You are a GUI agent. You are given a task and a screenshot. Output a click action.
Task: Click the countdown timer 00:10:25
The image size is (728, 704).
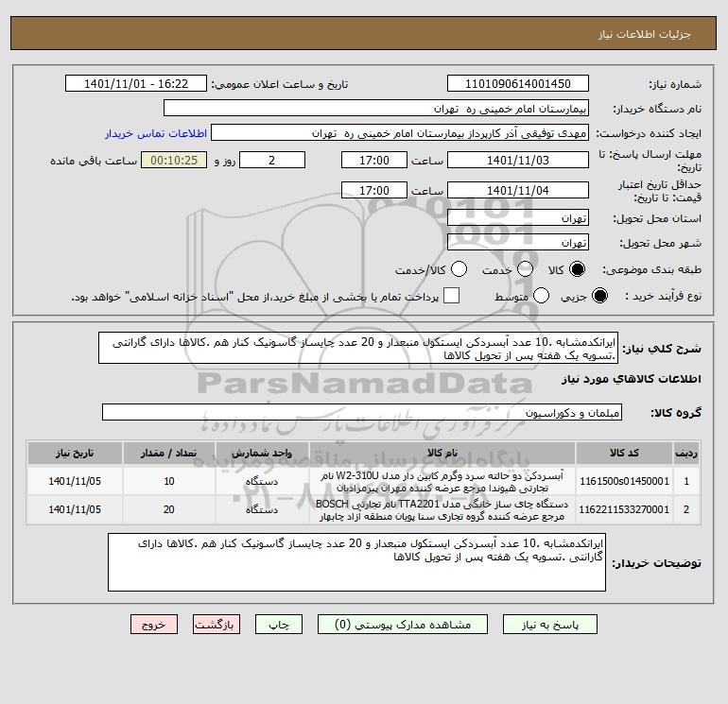click(174, 160)
